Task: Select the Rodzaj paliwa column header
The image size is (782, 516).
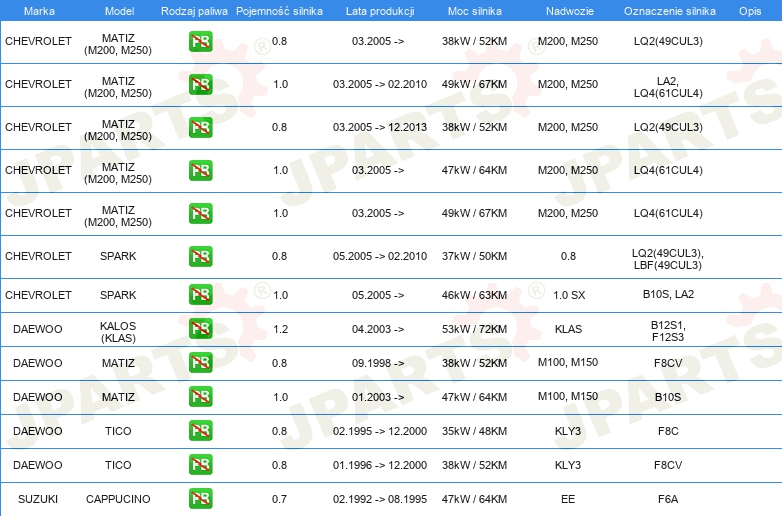Action: (x=193, y=10)
